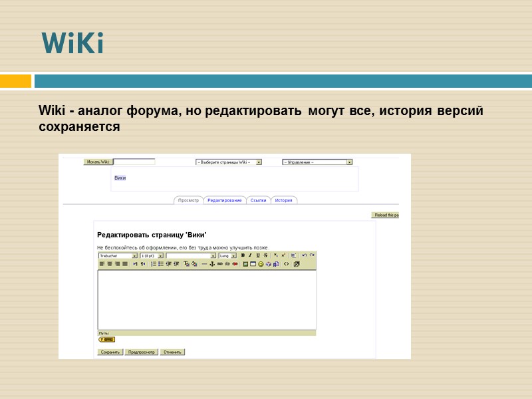Image resolution: width=532 pixels, height=399 pixels.
Task: Open the font color picker
Action: (186, 264)
